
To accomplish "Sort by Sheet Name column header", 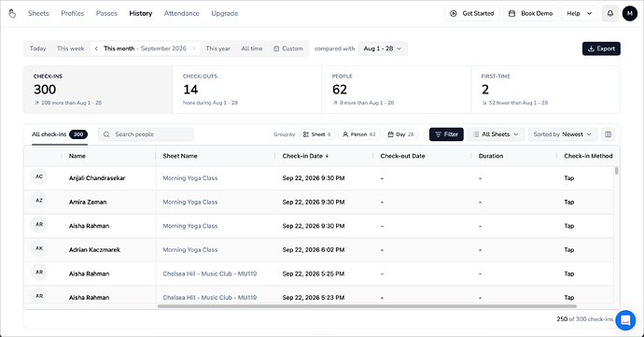I will (180, 156).
